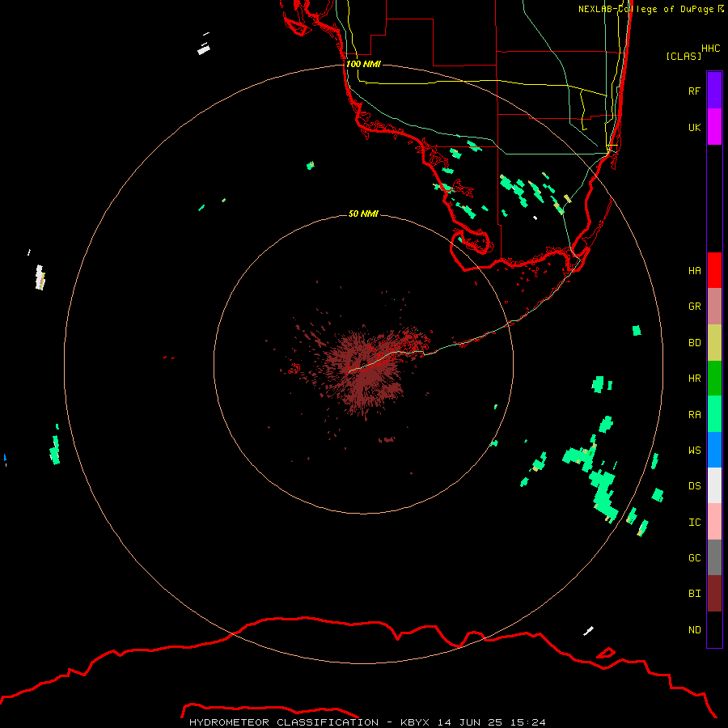Click the UK legend label

[x=694, y=127]
